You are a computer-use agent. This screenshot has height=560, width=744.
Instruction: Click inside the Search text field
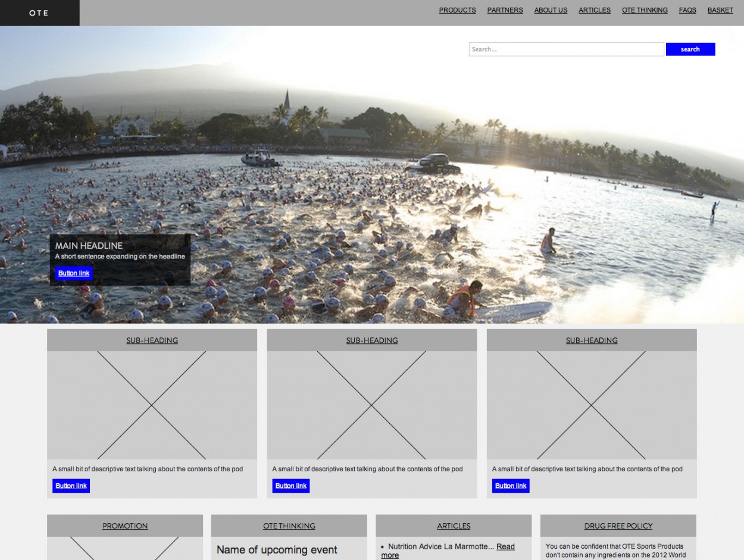pyautogui.click(x=565, y=49)
